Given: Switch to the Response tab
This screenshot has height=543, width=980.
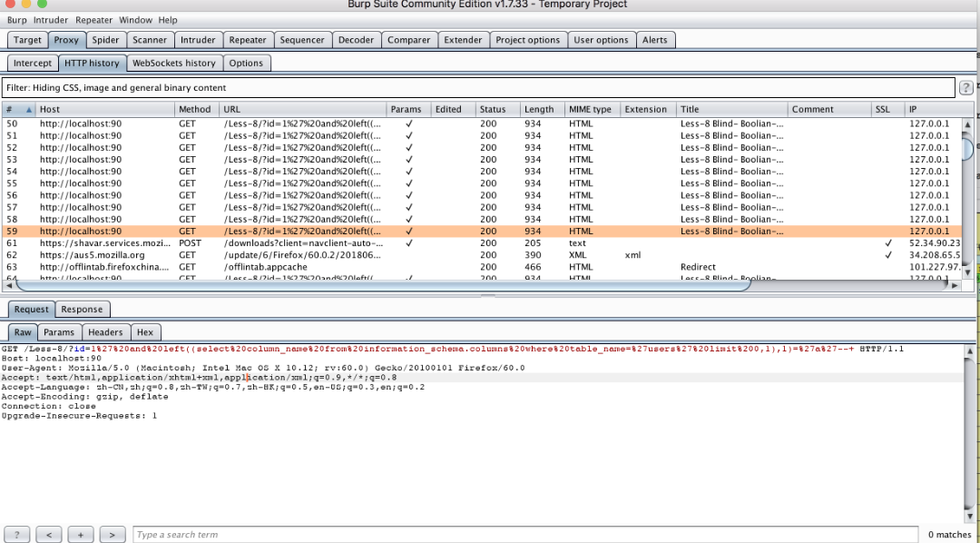Looking at the screenshot, I should pyautogui.click(x=82, y=309).
